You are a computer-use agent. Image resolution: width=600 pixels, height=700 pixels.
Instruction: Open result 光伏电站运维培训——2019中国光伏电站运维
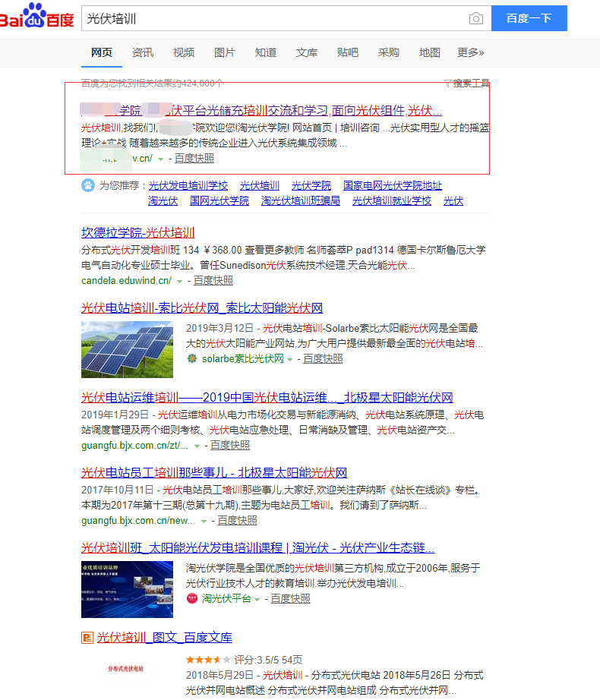pos(267,397)
